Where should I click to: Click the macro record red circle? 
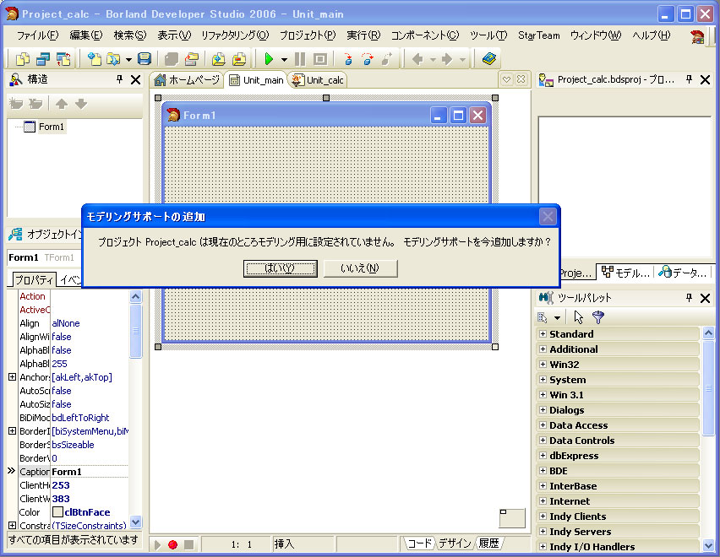[173, 545]
